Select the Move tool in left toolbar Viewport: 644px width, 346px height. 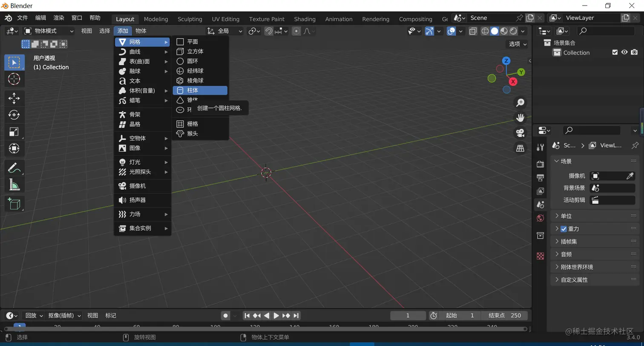point(14,98)
